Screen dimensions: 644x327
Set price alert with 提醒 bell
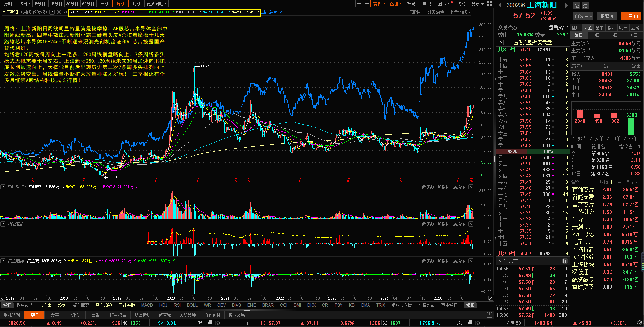607,16
